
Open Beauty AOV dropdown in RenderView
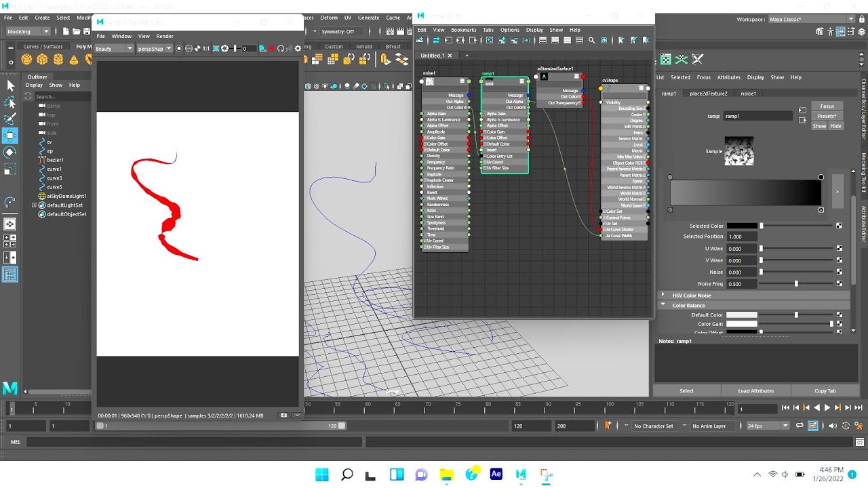click(x=114, y=48)
